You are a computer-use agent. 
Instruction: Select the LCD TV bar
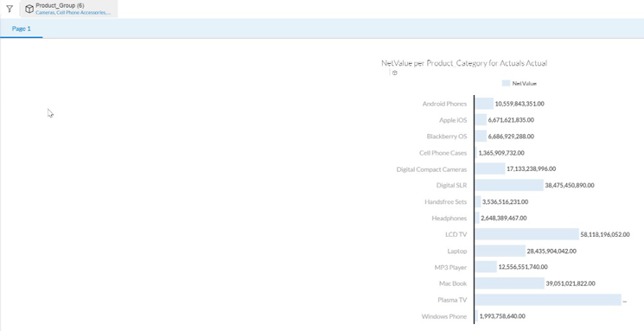527,234
